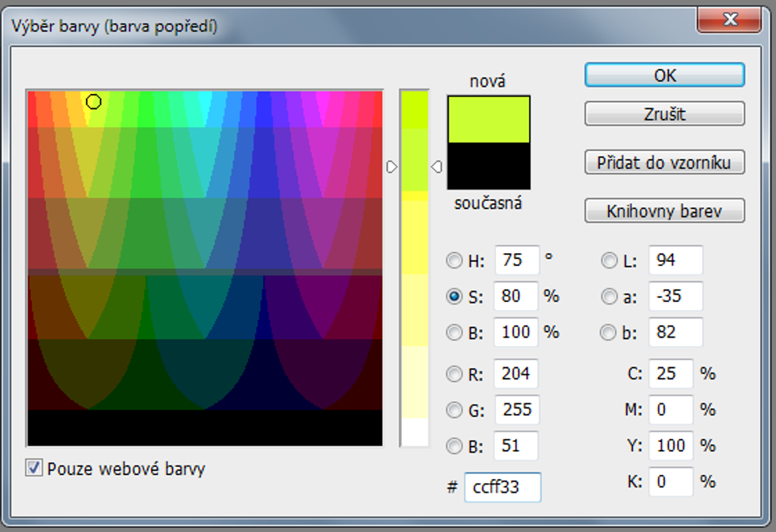Click the circular color picker marker

coord(93,102)
